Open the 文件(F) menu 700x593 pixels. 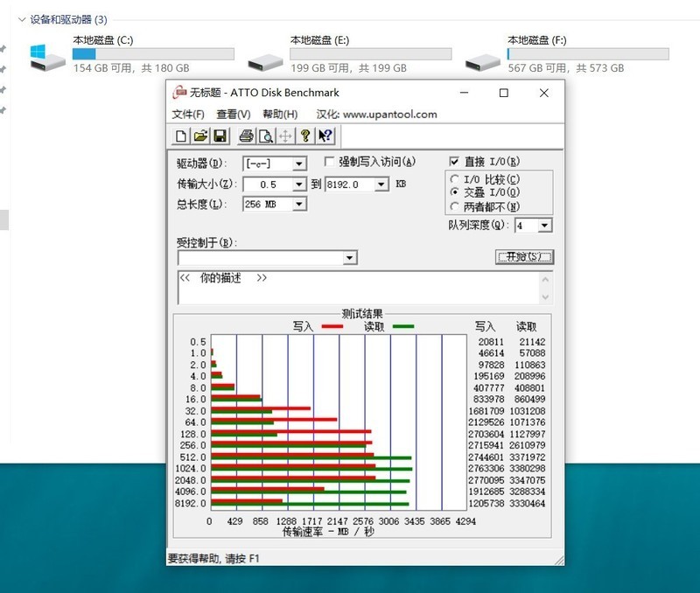188,115
